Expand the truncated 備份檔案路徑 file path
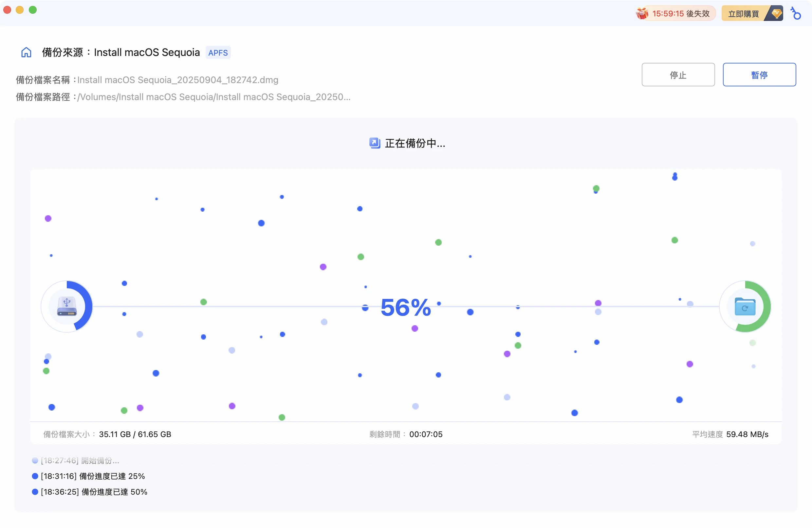The height and width of the screenshot is (528, 812). point(213,97)
